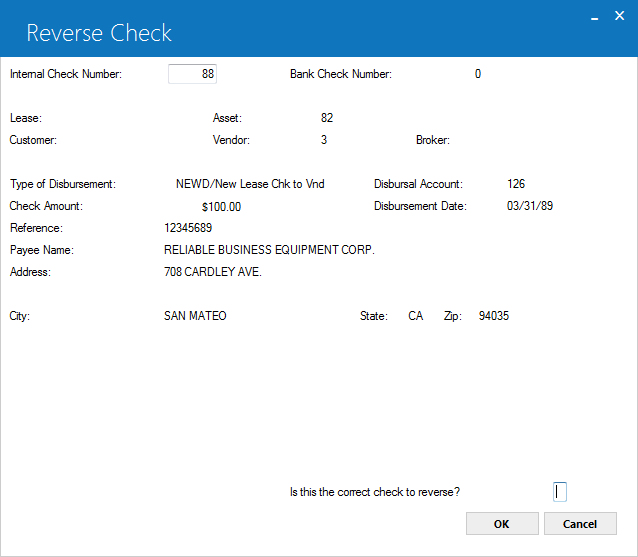638x557 pixels.
Task: Click the 'Disbursement Date:' label
Action: (420, 206)
